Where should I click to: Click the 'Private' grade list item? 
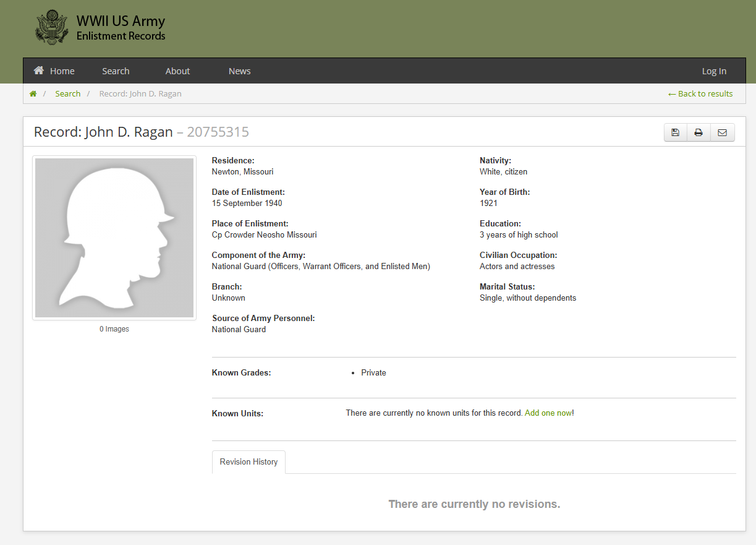tap(373, 373)
